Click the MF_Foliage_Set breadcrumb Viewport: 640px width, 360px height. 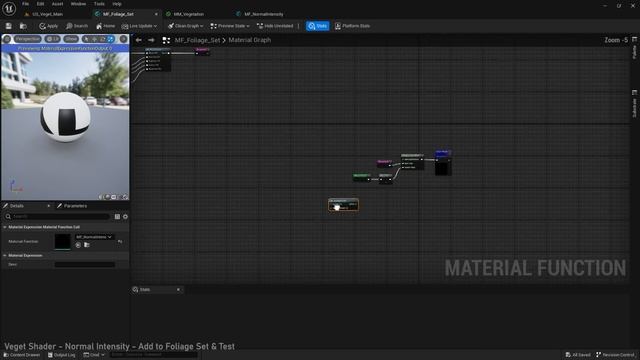[x=197, y=40]
